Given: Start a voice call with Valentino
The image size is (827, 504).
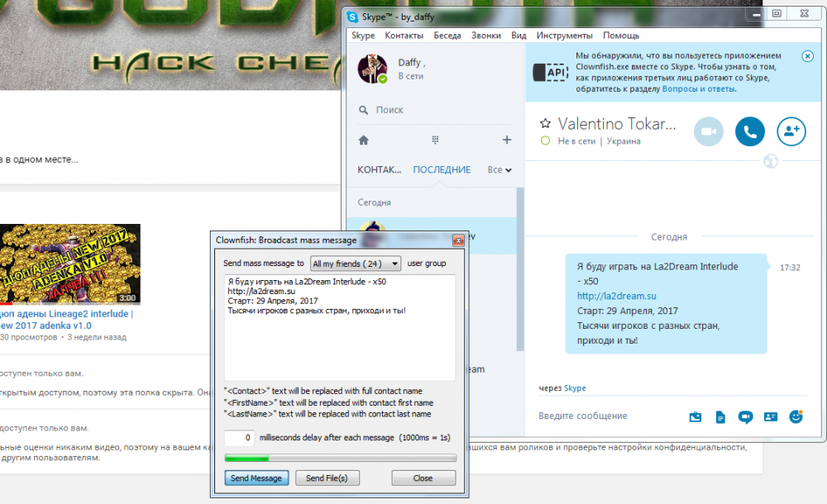Looking at the screenshot, I should (x=750, y=131).
